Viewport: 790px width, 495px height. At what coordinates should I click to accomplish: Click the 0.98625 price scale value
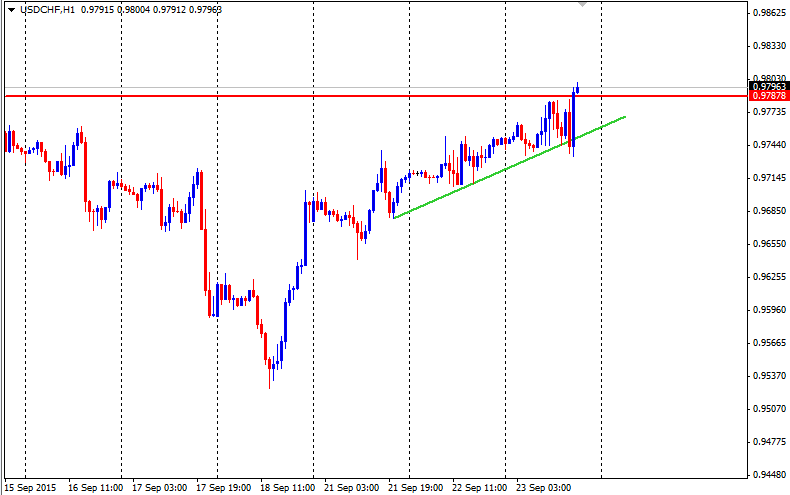pos(769,13)
